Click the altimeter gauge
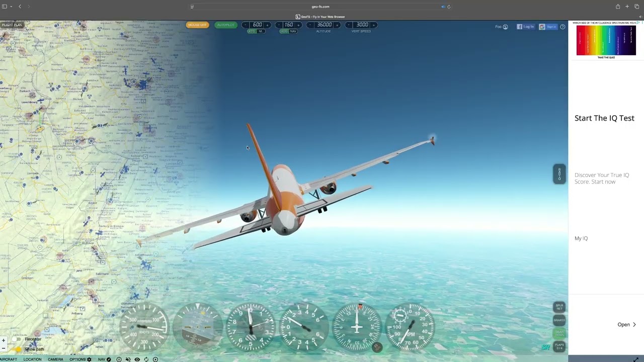644x362 pixels. [251, 327]
